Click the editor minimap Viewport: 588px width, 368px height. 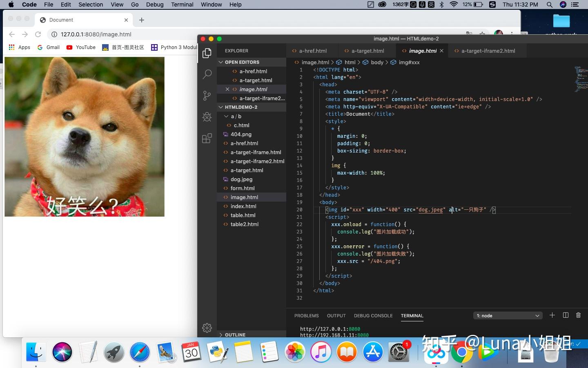coord(581,79)
